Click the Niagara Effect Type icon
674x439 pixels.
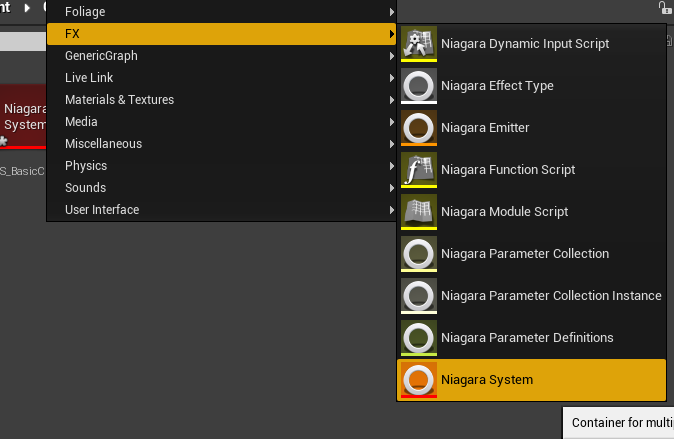point(419,86)
